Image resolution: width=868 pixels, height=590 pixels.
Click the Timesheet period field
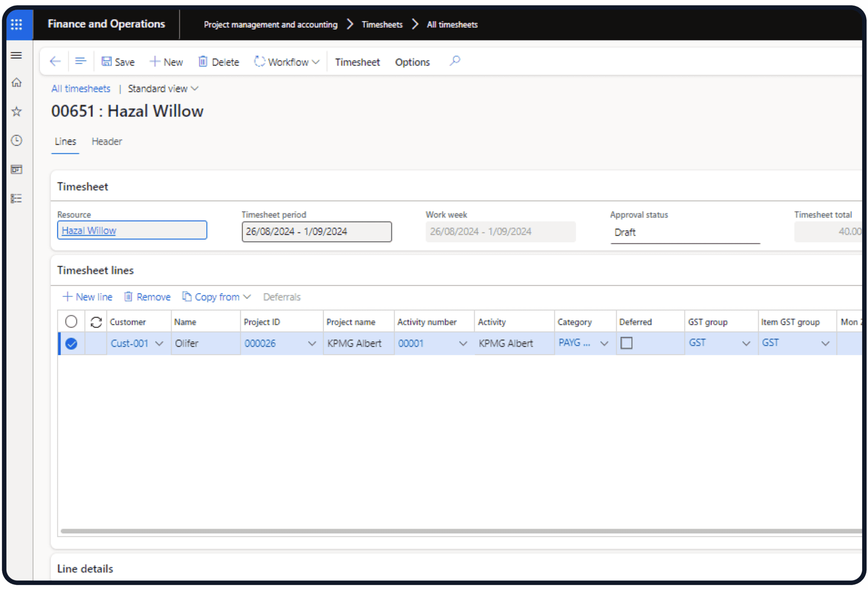click(x=317, y=232)
